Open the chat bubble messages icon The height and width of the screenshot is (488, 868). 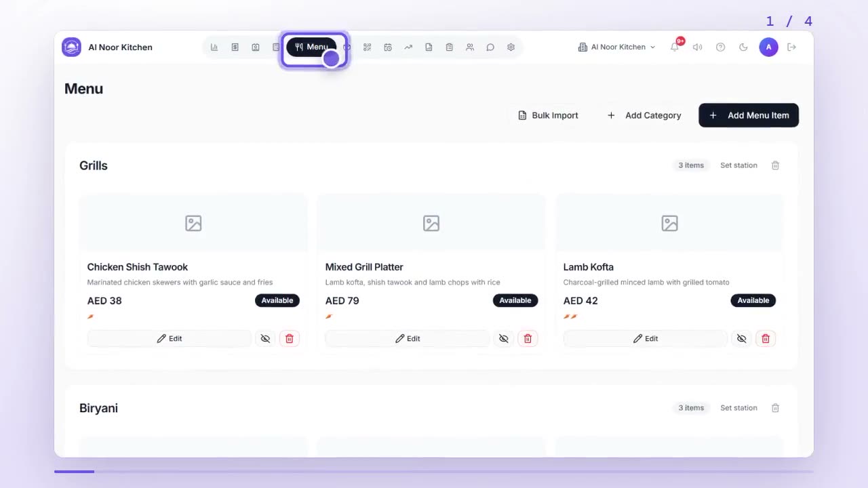click(x=490, y=47)
